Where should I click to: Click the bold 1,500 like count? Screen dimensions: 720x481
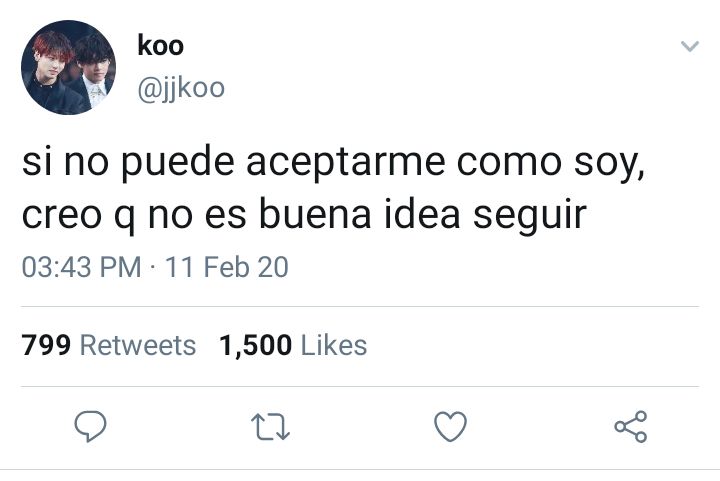[255, 346]
